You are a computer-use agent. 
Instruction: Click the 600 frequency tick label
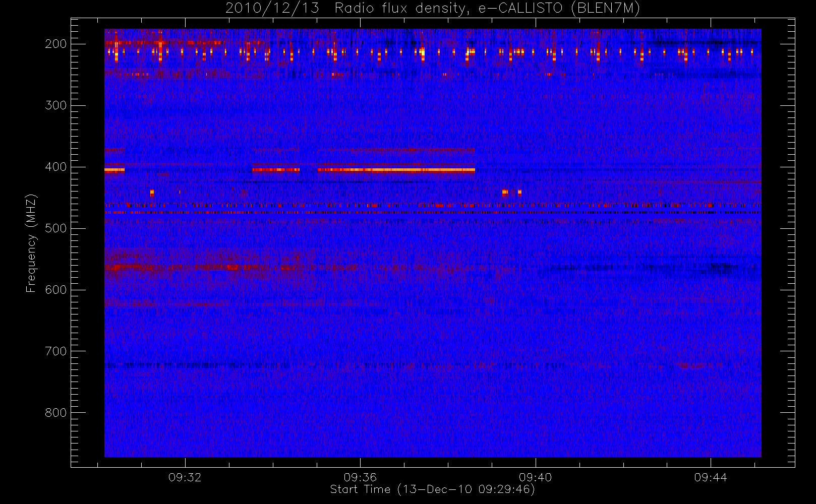tap(56, 290)
